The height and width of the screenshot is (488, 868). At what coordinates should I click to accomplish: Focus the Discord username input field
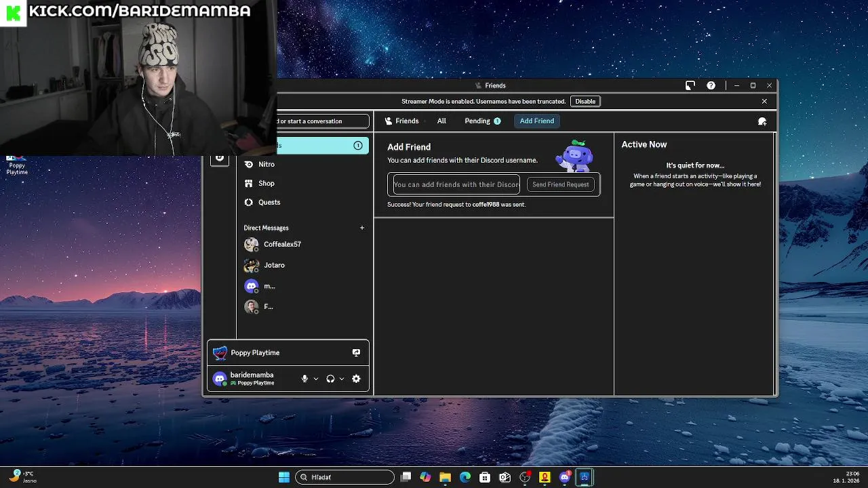[456, 184]
